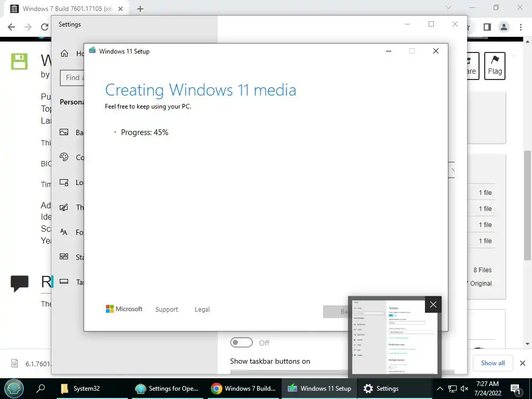
Task: Select the Taskbar icon in Settings sidebar
Action: coord(64,282)
